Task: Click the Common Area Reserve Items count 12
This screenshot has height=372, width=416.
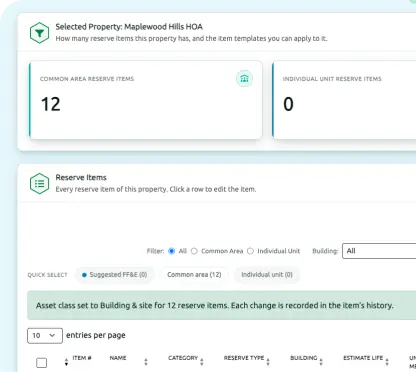Action: [x=51, y=104]
